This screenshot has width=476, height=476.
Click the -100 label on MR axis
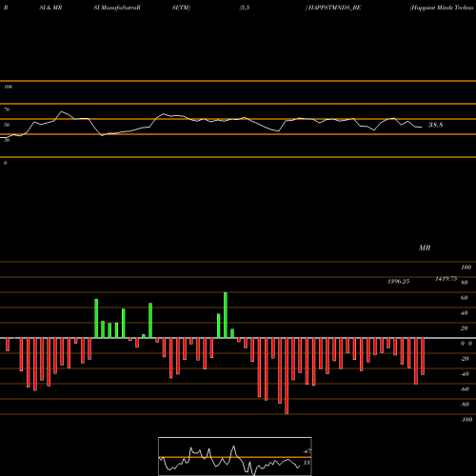[x=466, y=420]
